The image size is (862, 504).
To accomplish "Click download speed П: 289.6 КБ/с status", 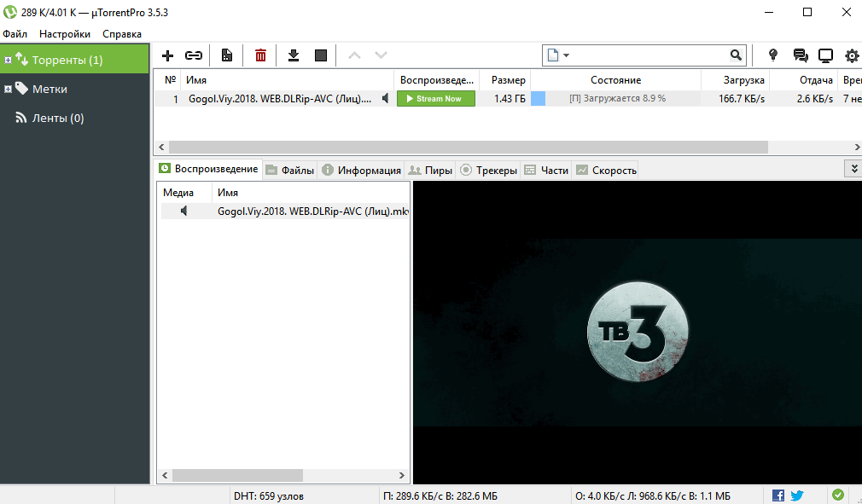I will coord(440,496).
